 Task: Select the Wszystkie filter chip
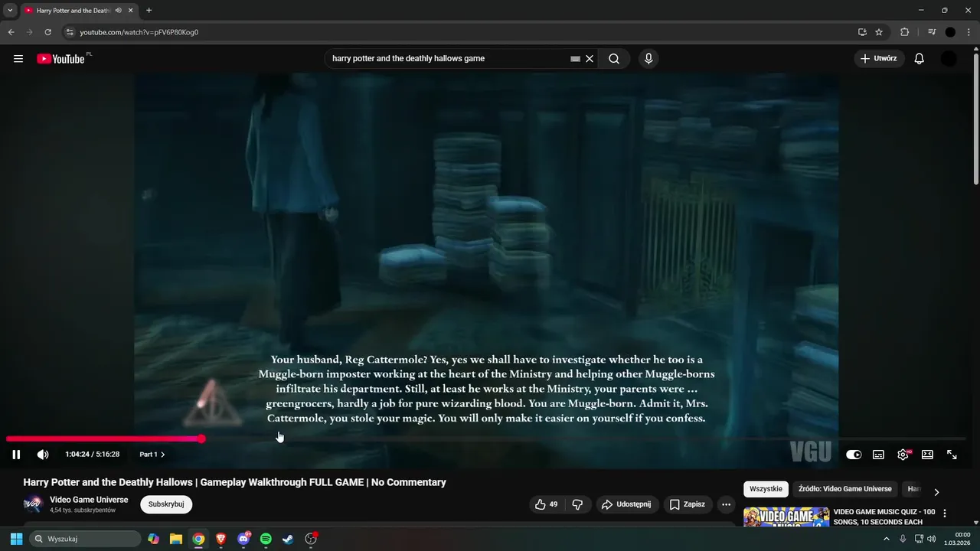pos(766,489)
